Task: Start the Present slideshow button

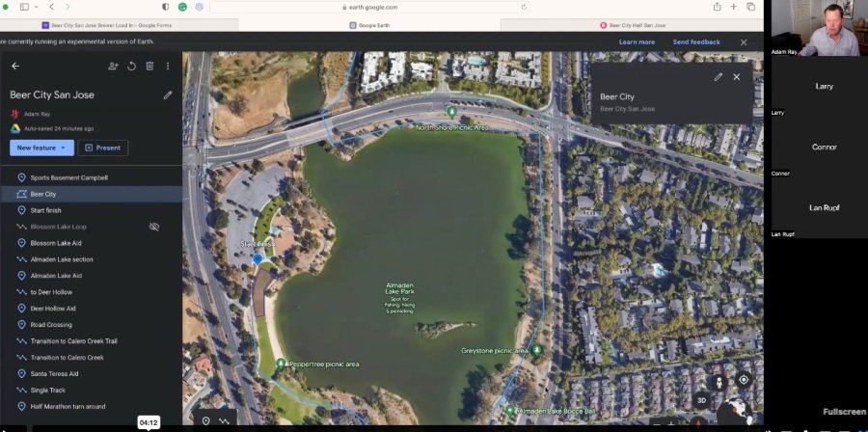Action: 103,148
